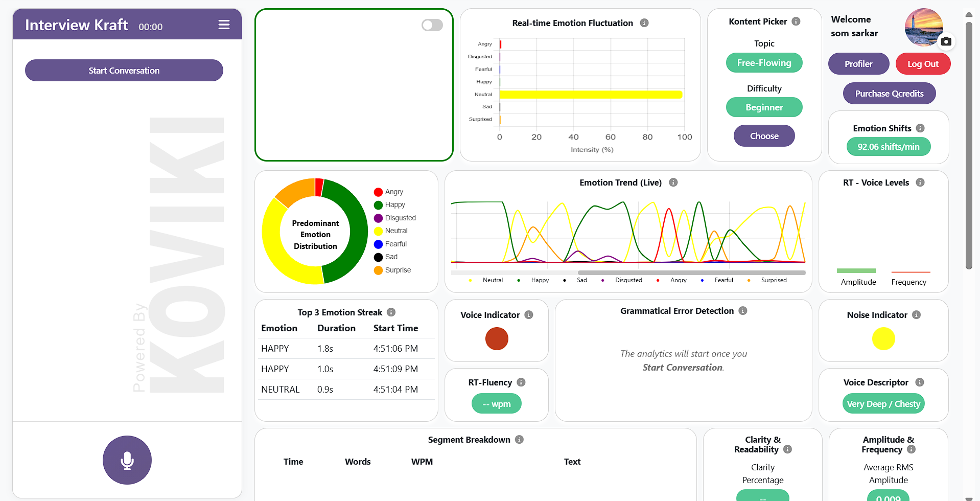Open the hamburger menu in Interview Kraft header
The height and width of the screenshot is (501, 980).
click(224, 25)
